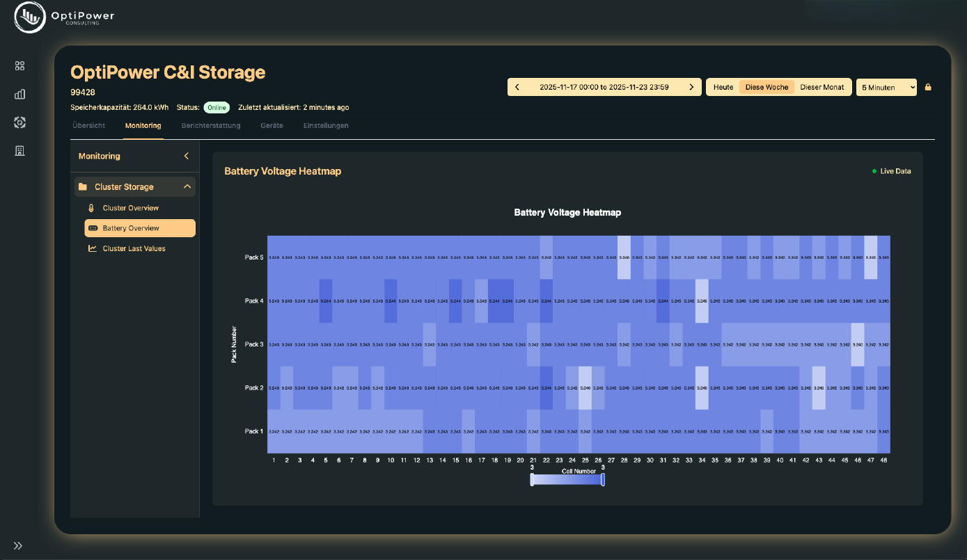The height and width of the screenshot is (560, 967).
Task: Open the gear-like settings sidebar icon
Action: tap(19, 122)
